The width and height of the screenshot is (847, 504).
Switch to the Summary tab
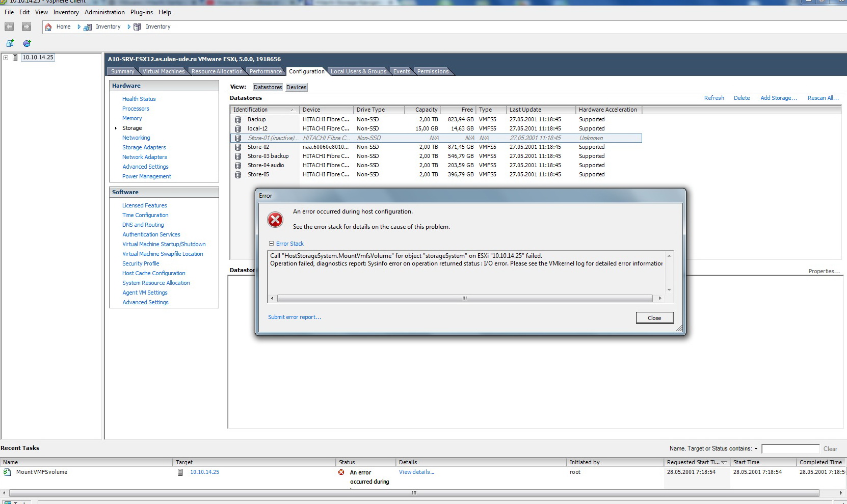[122, 71]
